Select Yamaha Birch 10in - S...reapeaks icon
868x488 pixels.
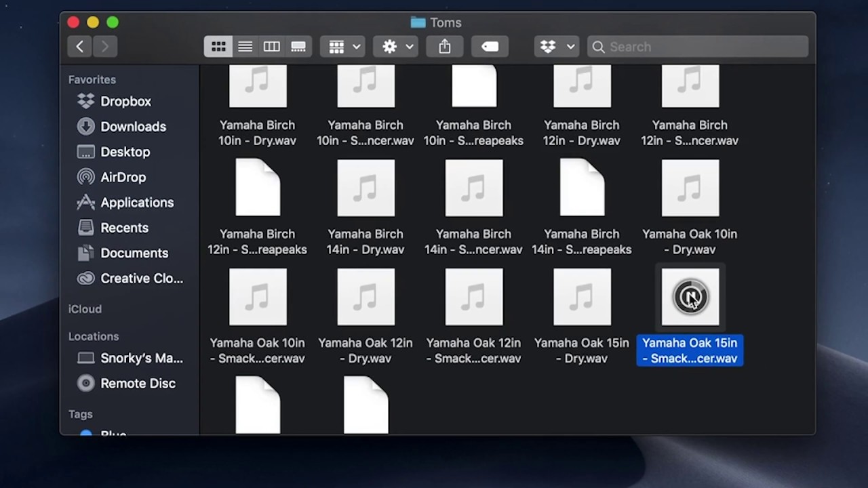[474, 86]
